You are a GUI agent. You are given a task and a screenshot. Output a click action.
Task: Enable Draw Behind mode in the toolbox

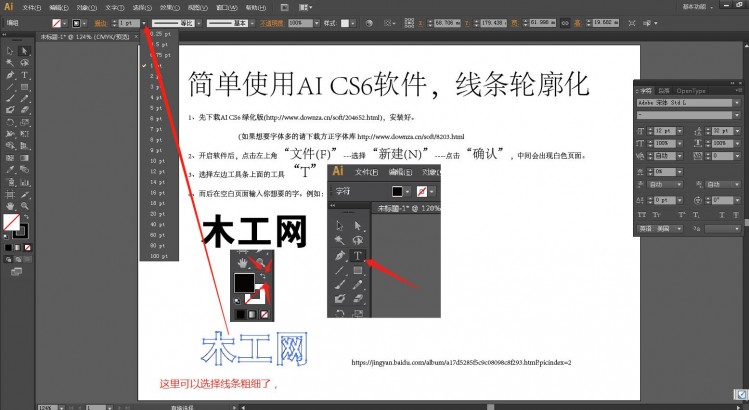tap(18, 259)
